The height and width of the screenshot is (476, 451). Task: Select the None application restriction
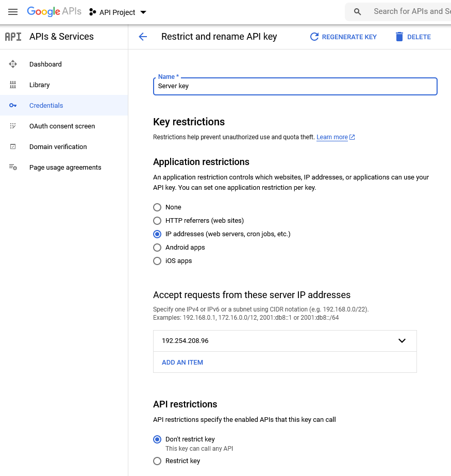(x=157, y=207)
